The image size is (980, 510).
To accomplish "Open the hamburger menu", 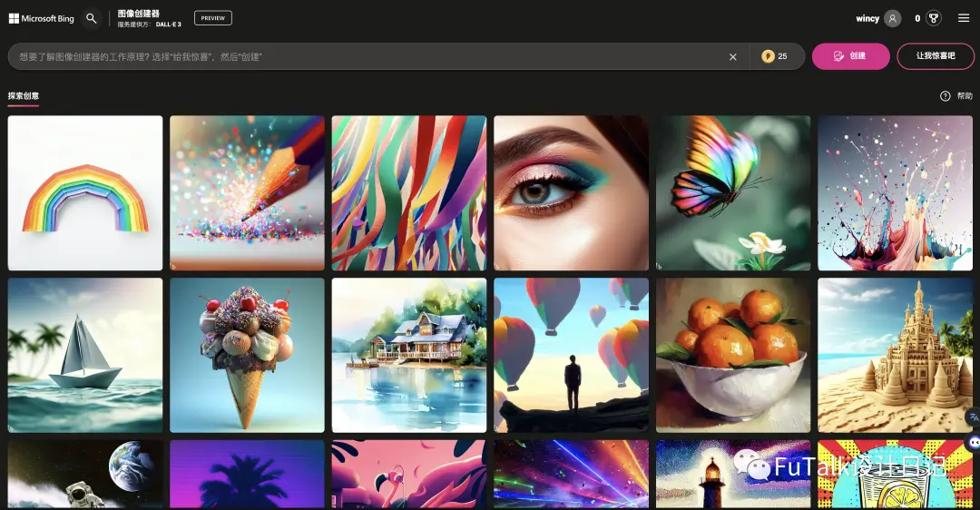I will 964,18.
